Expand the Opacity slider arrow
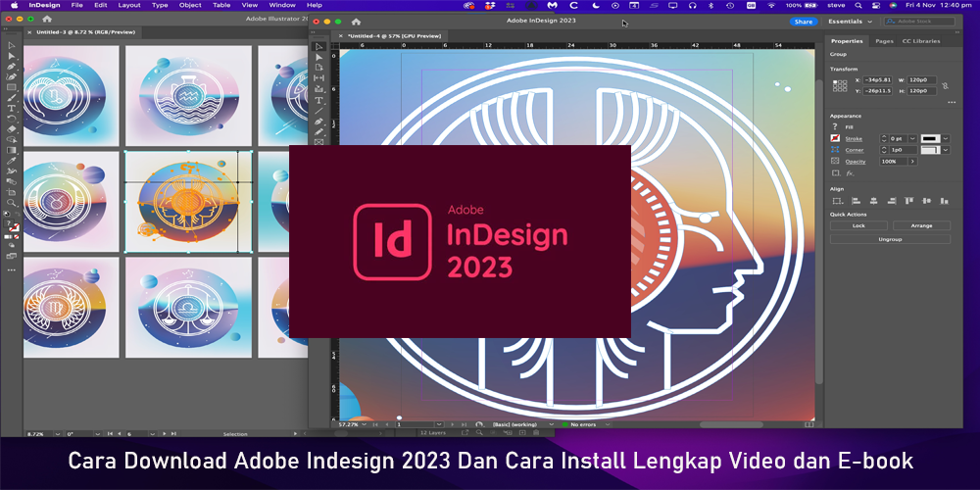Screen dimensions: 980x490 point(912,162)
